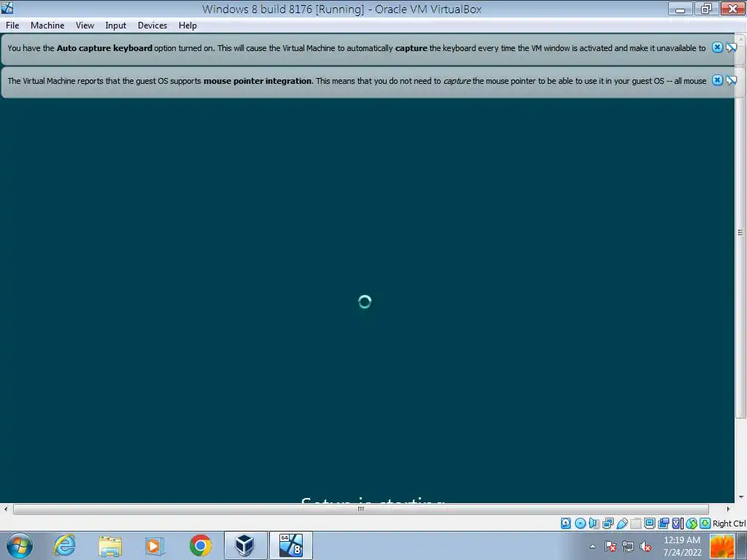Open the Action Center flag icon
The image size is (747, 560).
point(611,546)
